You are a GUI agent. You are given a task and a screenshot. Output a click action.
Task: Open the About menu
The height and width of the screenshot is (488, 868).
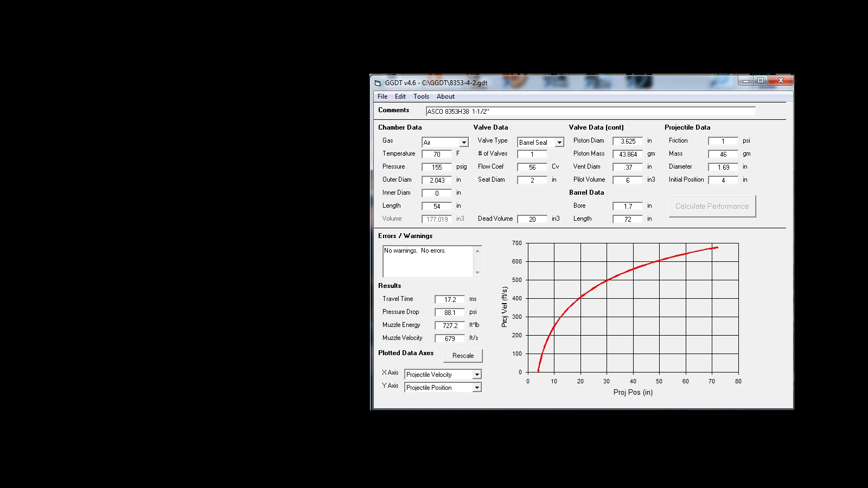coord(445,97)
